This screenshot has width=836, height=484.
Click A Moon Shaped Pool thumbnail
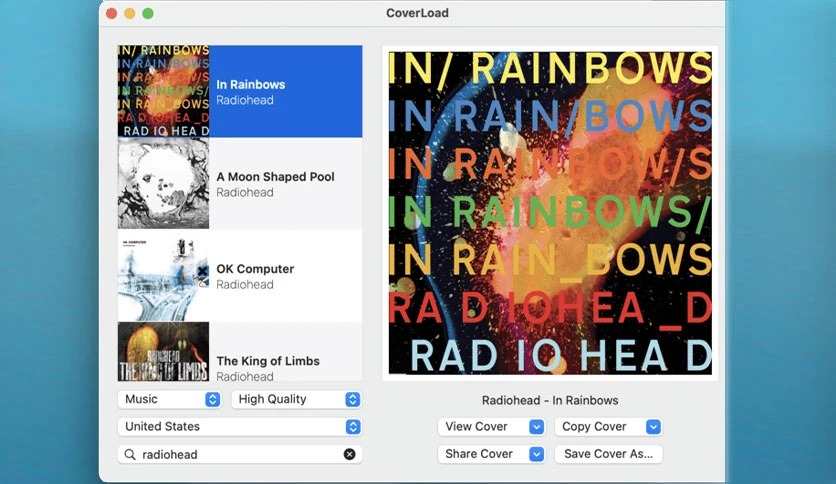[x=163, y=183]
